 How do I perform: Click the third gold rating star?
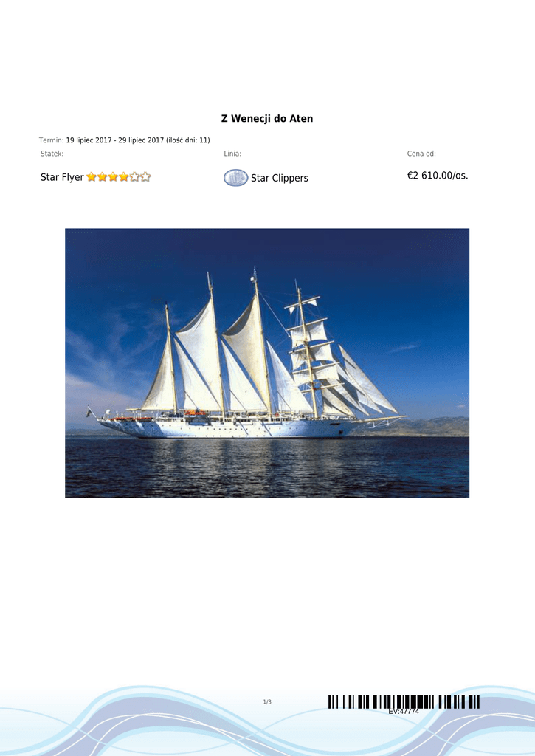[113, 177]
